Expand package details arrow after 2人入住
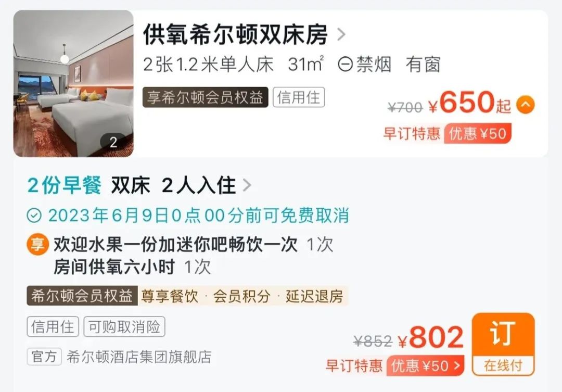This screenshot has width=562, height=392. pos(247,185)
